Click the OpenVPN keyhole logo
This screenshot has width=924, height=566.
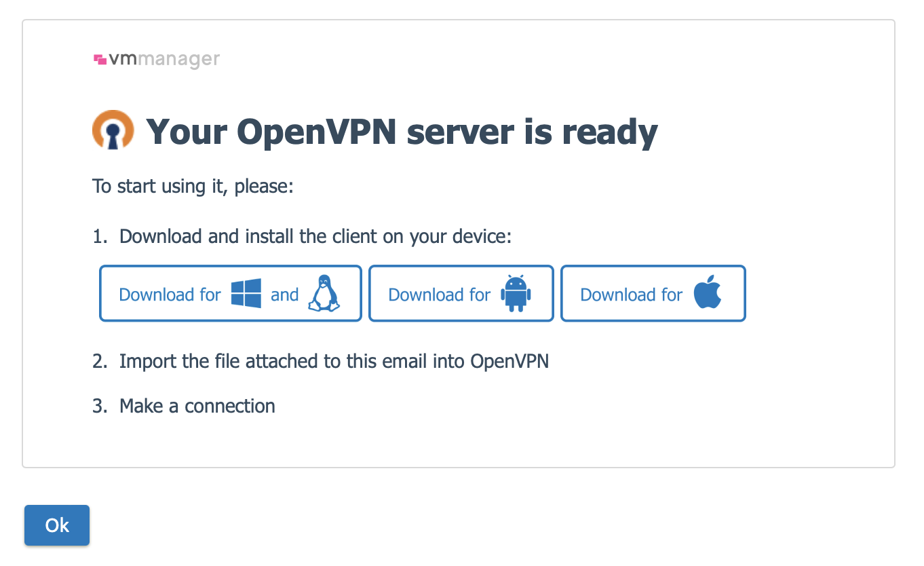click(x=113, y=130)
